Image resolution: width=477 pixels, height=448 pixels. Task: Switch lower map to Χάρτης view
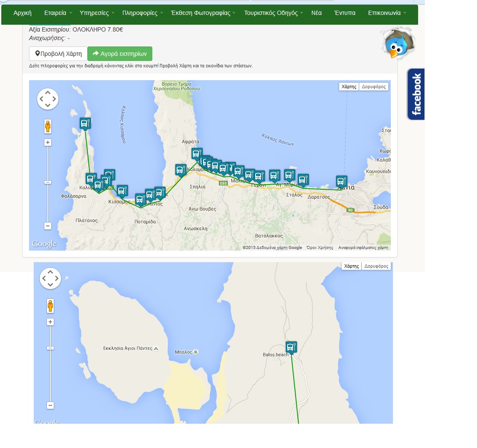click(x=352, y=266)
